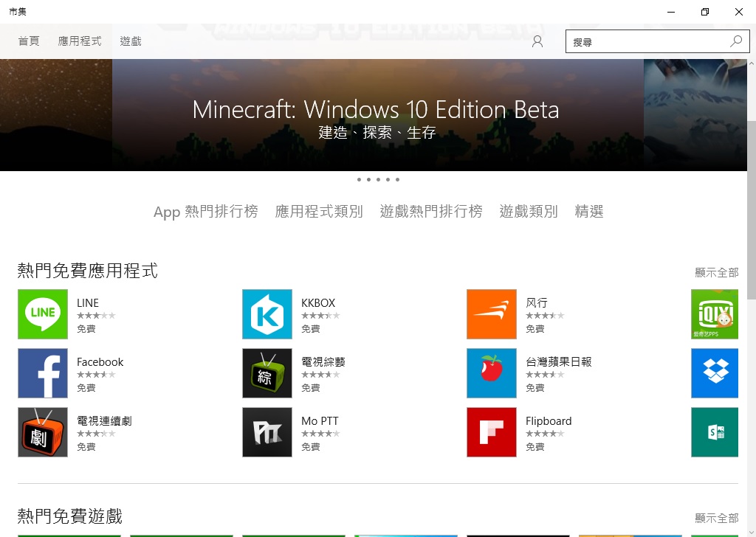Open the 電視綜藝 app icon
Viewport: 756px width, 537px height.
coord(267,373)
